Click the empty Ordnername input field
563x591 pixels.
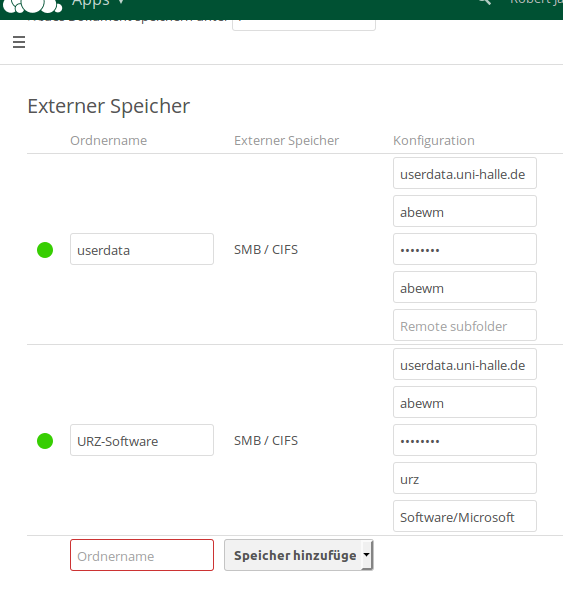(142, 555)
